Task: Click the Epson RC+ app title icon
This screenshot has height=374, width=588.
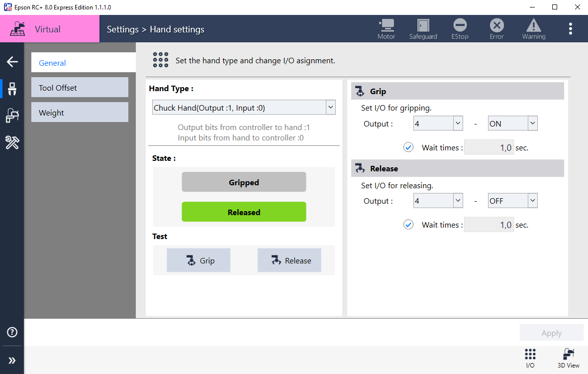Action: pyautogui.click(x=7, y=7)
